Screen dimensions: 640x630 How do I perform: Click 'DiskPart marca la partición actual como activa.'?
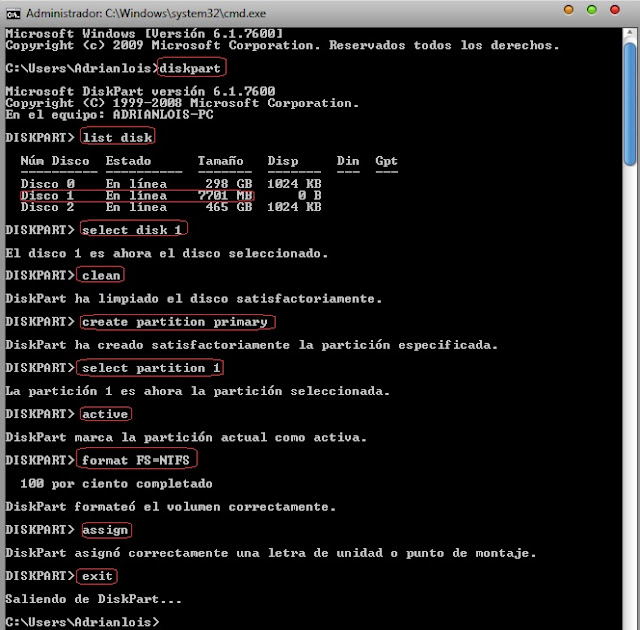pos(186,437)
